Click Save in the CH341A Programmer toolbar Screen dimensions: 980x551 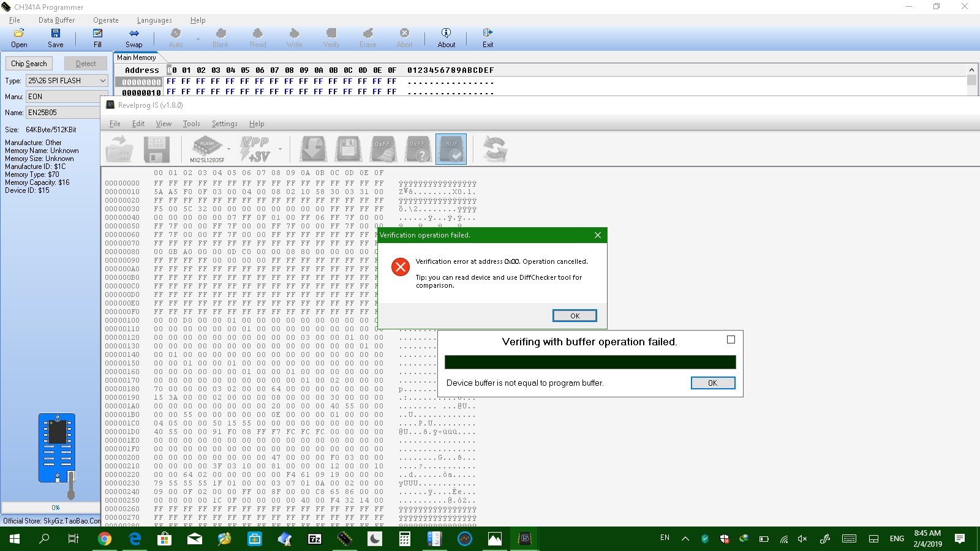click(x=56, y=38)
